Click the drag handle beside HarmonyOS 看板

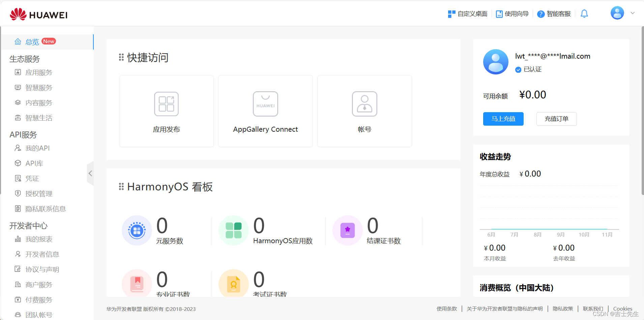[121, 187]
